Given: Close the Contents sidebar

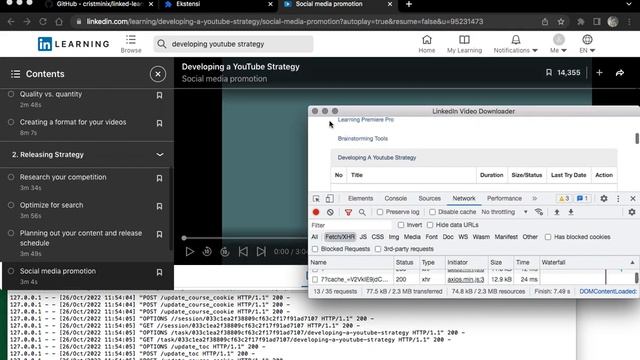Looking at the screenshot, I should coord(158,74).
